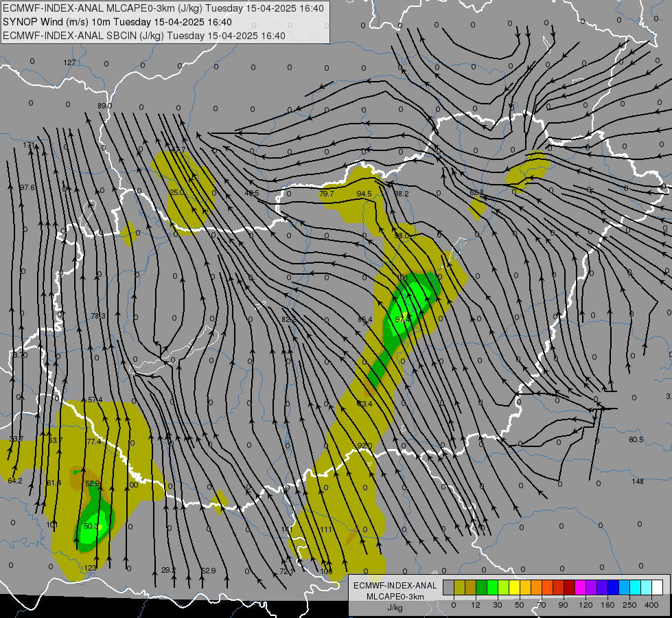
Task: Click the map value 127
Action: (x=69, y=62)
